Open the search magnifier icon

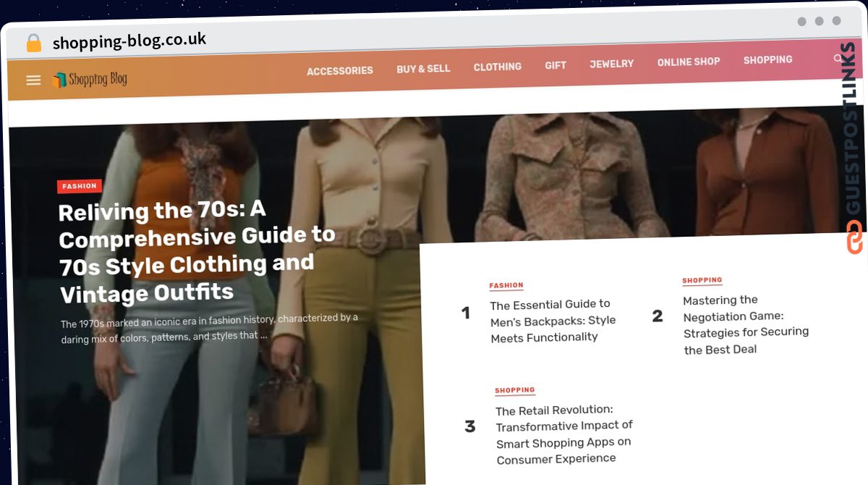tap(838, 59)
